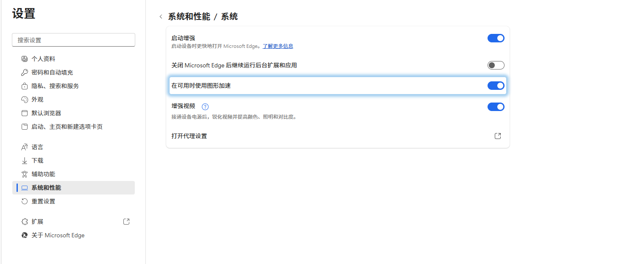Open the 扩展 page

click(73, 222)
